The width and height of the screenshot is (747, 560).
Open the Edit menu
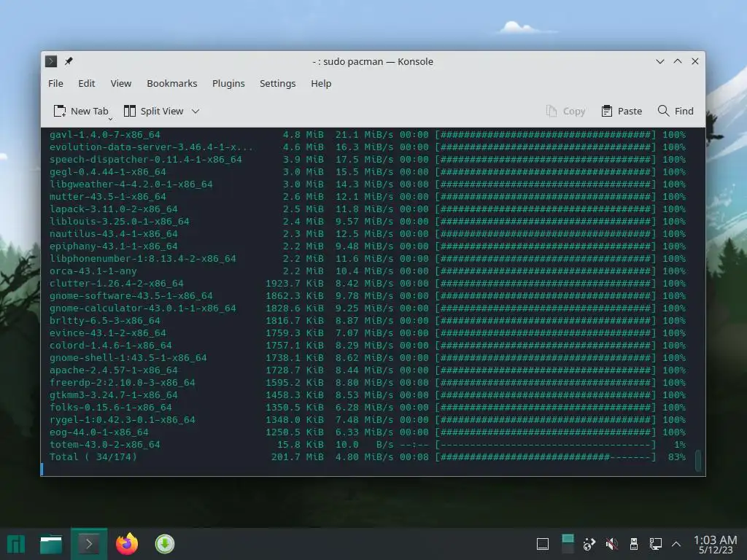pyautogui.click(x=86, y=83)
